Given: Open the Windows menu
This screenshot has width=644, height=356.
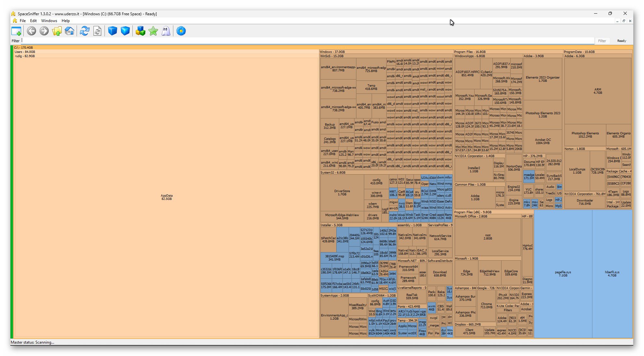Looking at the screenshot, I should (49, 21).
